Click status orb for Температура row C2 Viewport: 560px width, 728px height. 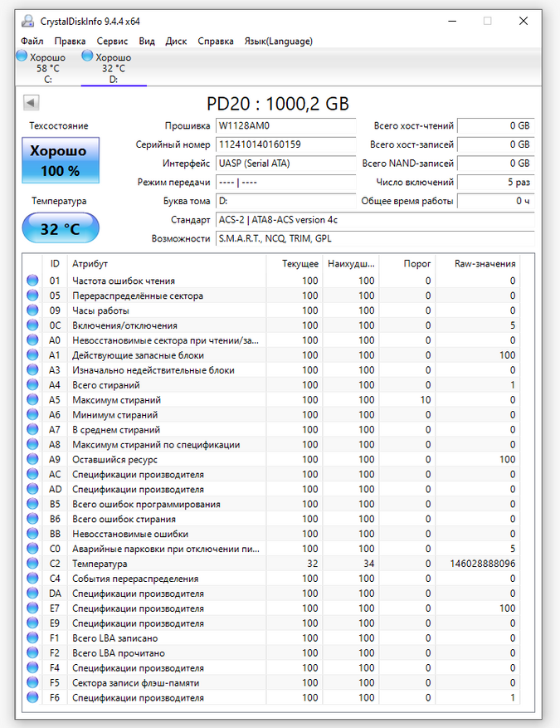pyautogui.click(x=32, y=563)
